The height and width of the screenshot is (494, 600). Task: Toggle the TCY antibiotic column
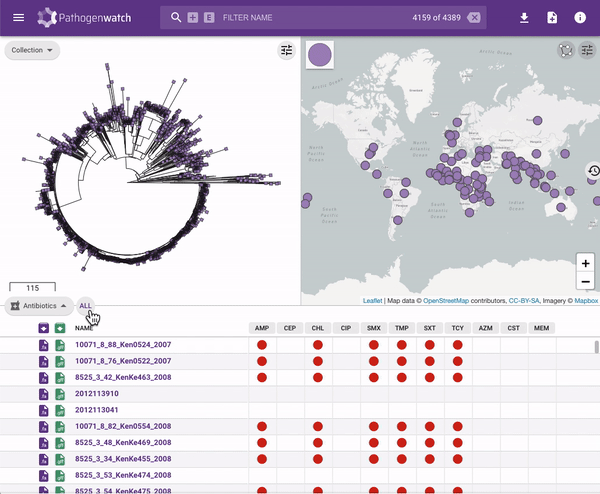point(457,328)
